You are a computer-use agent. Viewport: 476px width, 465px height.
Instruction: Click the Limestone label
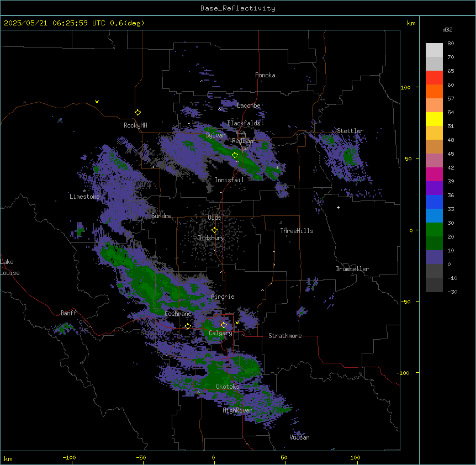pyautogui.click(x=84, y=197)
